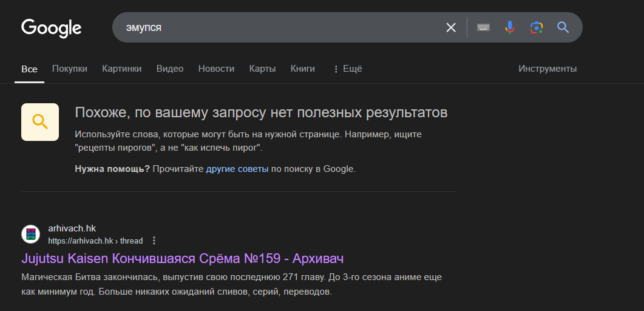The height and width of the screenshot is (311, 644).
Task: Click the https://arhivach.hk › thread URL
Action: tap(95, 241)
